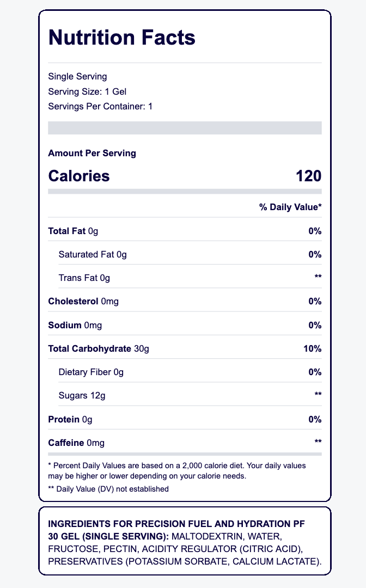Click the Single Serving text line
Screen dimensions: 366x588
coord(77,76)
